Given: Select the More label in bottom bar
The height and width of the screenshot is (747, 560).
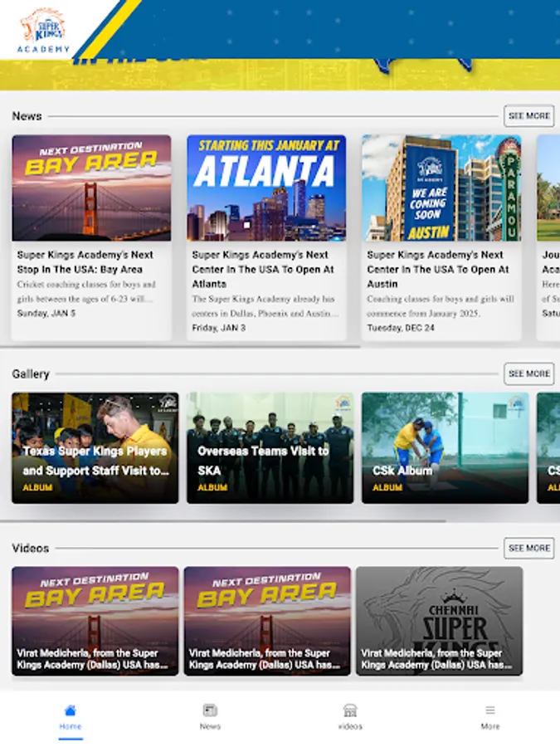Looking at the screenshot, I should pyautogui.click(x=490, y=726).
